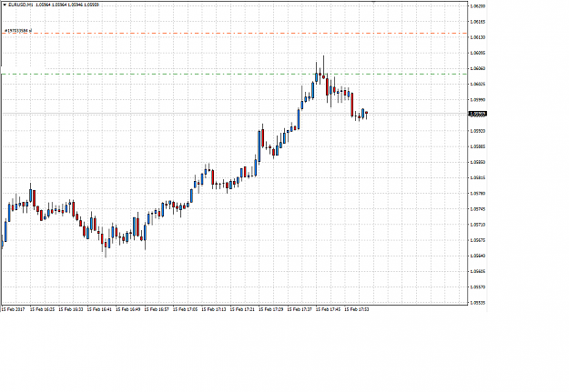The image size is (569, 392).
Task: Click the 1.06165 price scale label
Action: tap(478, 22)
